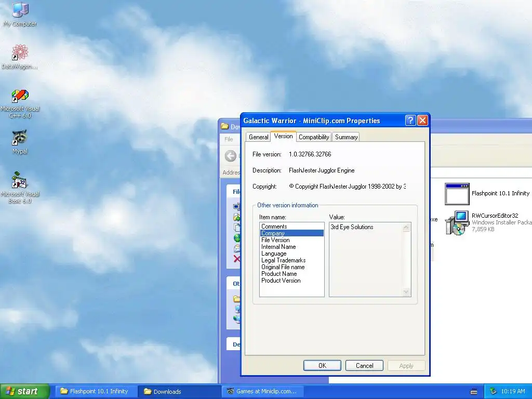
Task: Click the up arrow of Value scrollbar
Action: pos(406,228)
